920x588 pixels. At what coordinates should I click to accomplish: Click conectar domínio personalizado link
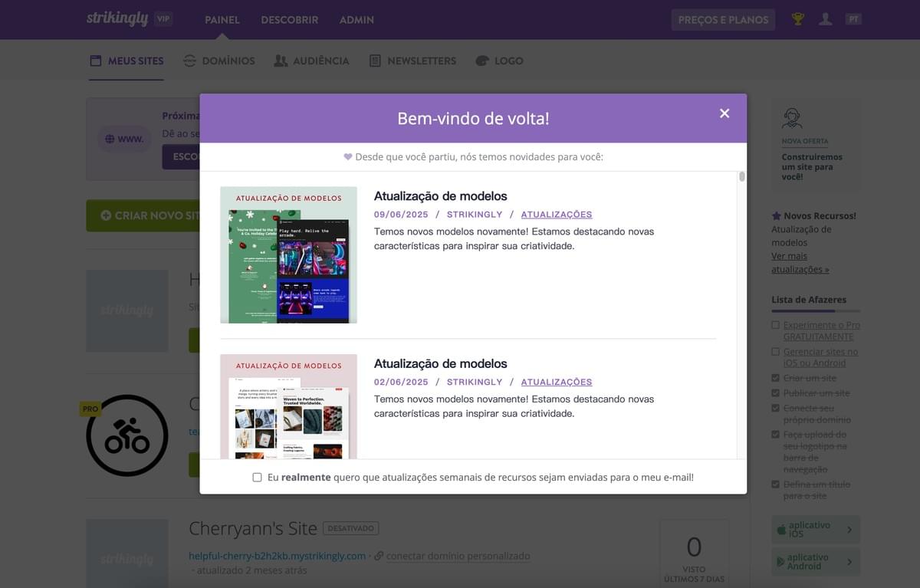point(458,556)
